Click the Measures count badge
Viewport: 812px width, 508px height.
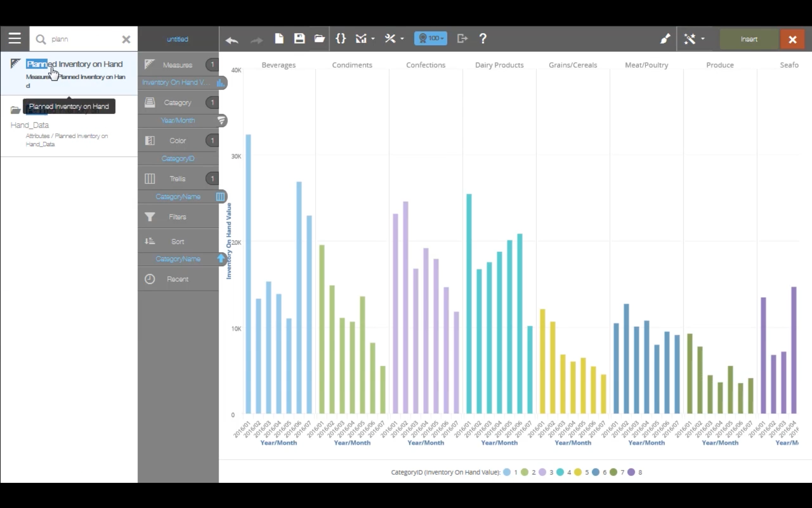(212, 65)
